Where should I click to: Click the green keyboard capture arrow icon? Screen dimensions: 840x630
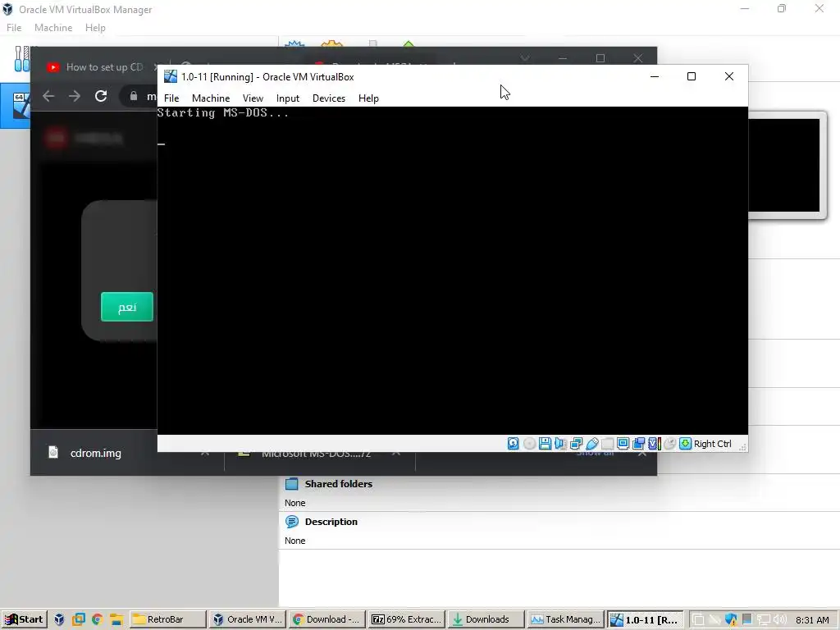point(685,444)
